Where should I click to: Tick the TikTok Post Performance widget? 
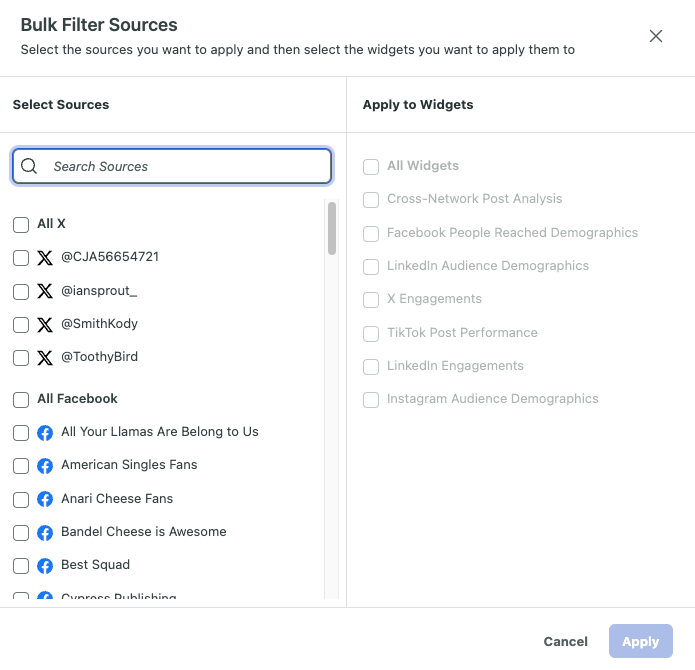click(371, 334)
